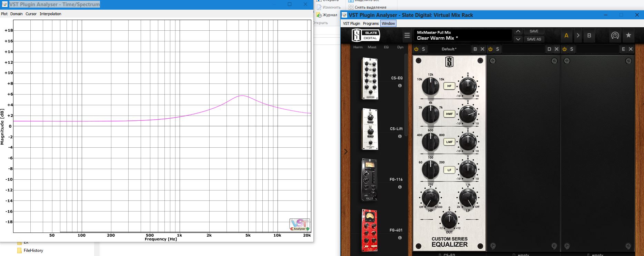Click the OUT level knob

[x=449, y=219]
